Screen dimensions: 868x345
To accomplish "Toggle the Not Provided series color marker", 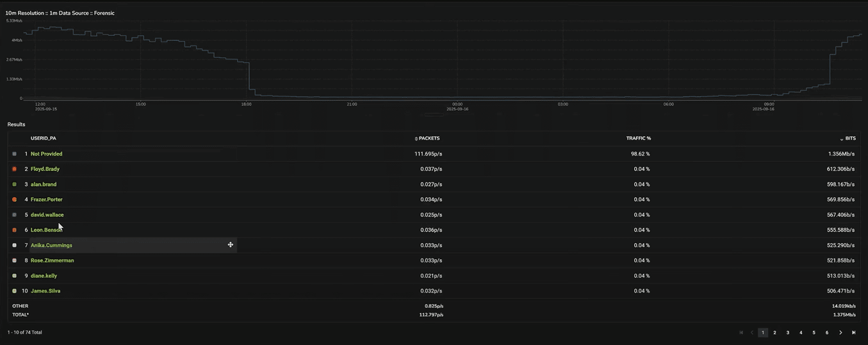I will pyautogui.click(x=15, y=154).
